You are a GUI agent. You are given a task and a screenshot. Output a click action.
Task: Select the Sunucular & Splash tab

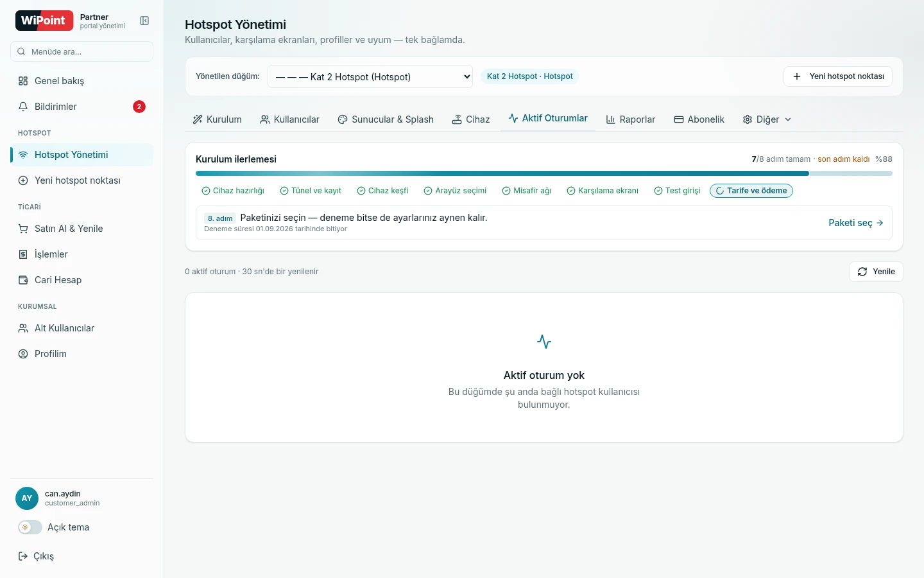tap(386, 119)
